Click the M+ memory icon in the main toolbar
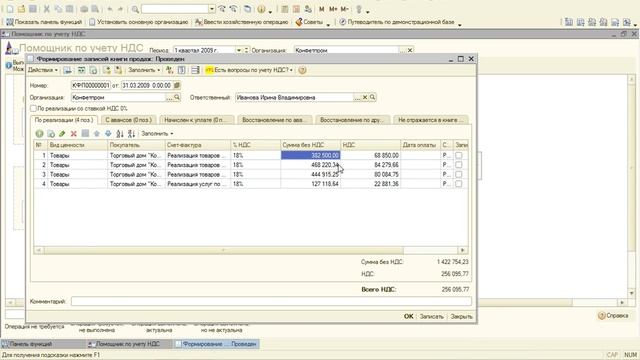This screenshot has height=360, width=640. [333, 9]
